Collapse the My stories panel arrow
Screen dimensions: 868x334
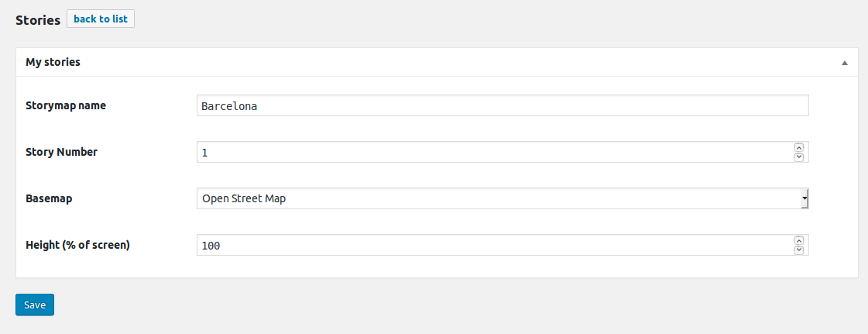pos(845,62)
